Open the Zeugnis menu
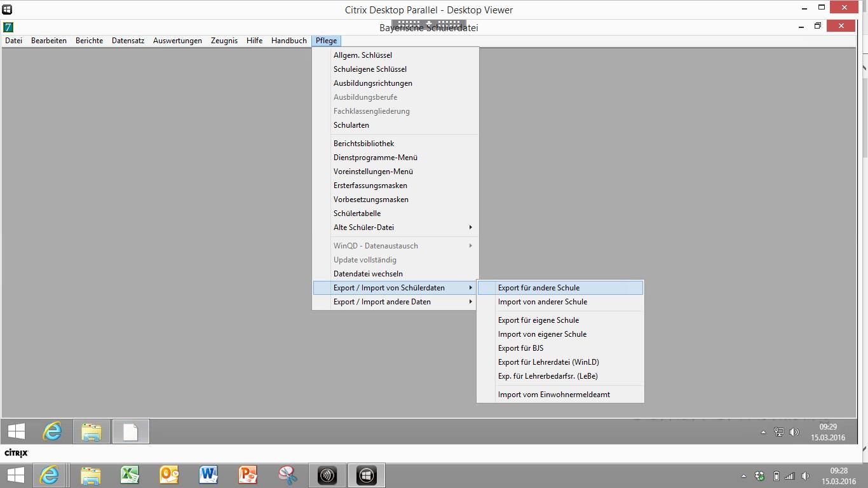 point(224,41)
